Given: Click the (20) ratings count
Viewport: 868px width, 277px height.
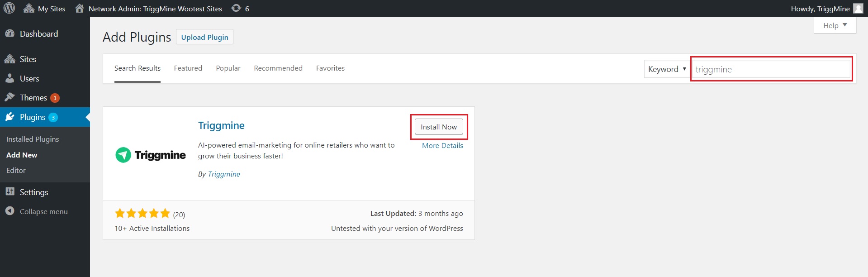Looking at the screenshot, I should coord(179,215).
